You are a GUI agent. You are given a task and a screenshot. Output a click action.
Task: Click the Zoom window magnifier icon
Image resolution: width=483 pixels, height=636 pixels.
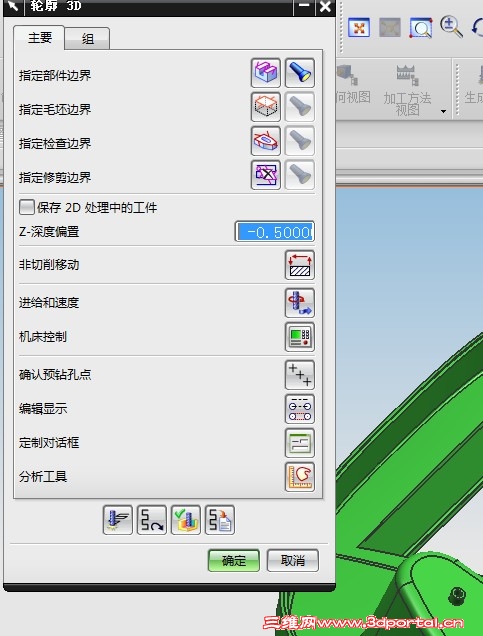[421, 28]
